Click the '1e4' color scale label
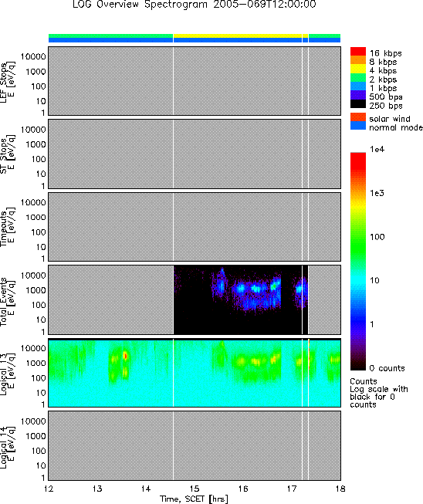423x504 pixels. click(x=377, y=149)
